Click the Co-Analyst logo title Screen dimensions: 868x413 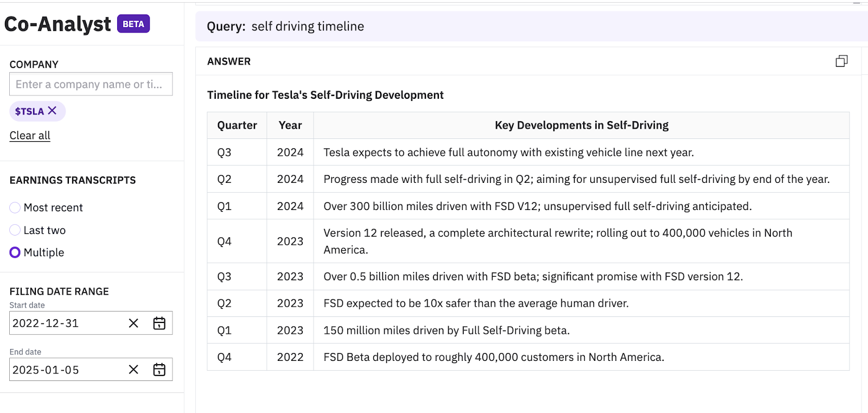pos(58,24)
